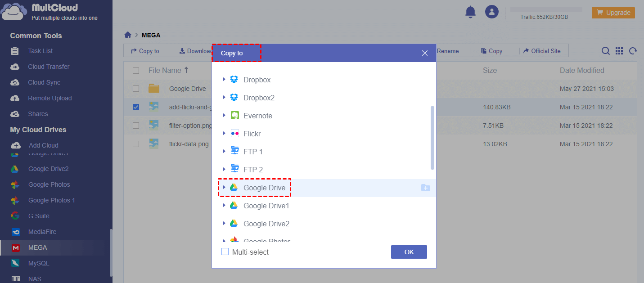Click the home breadcrumb icon

click(x=128, y=35)
